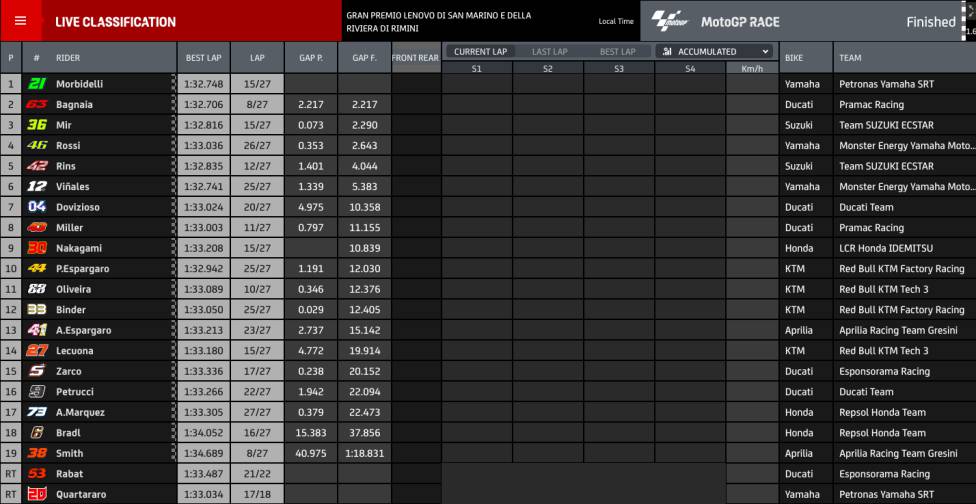
Task: Click the BIKE column header
Action: click(x=794, y=58)
